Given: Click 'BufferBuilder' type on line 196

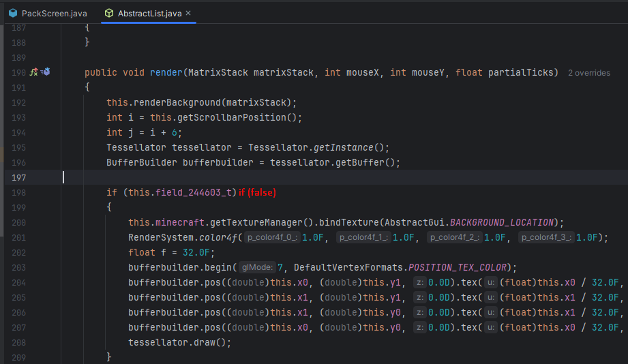Looking at the screenshot, I should click(x=141, y=163).
